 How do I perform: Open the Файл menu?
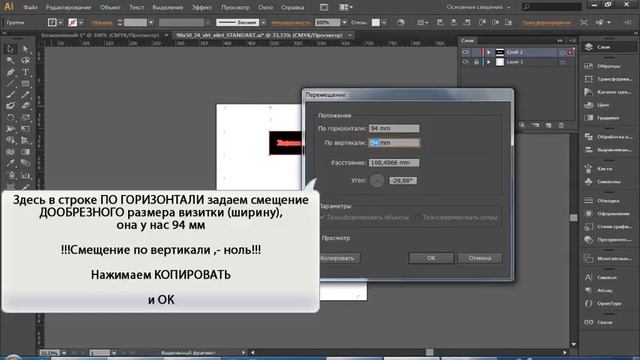pos(30,7)
